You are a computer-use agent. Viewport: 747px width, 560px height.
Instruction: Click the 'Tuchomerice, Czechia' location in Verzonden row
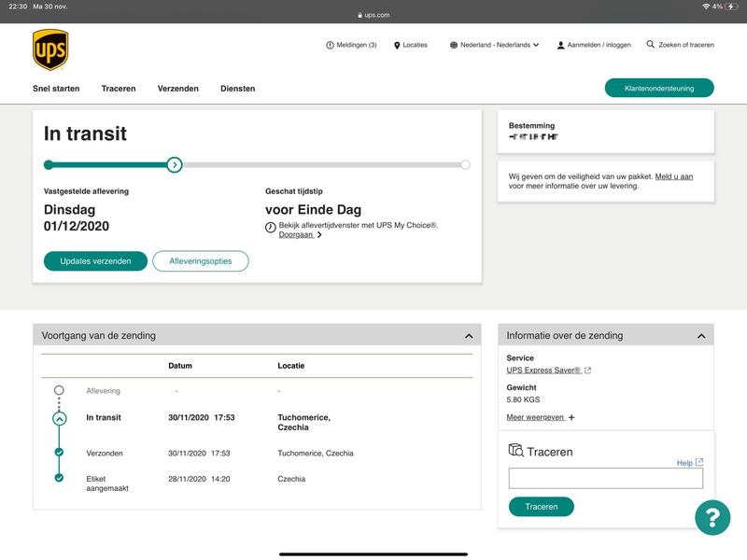pos(316,454)
